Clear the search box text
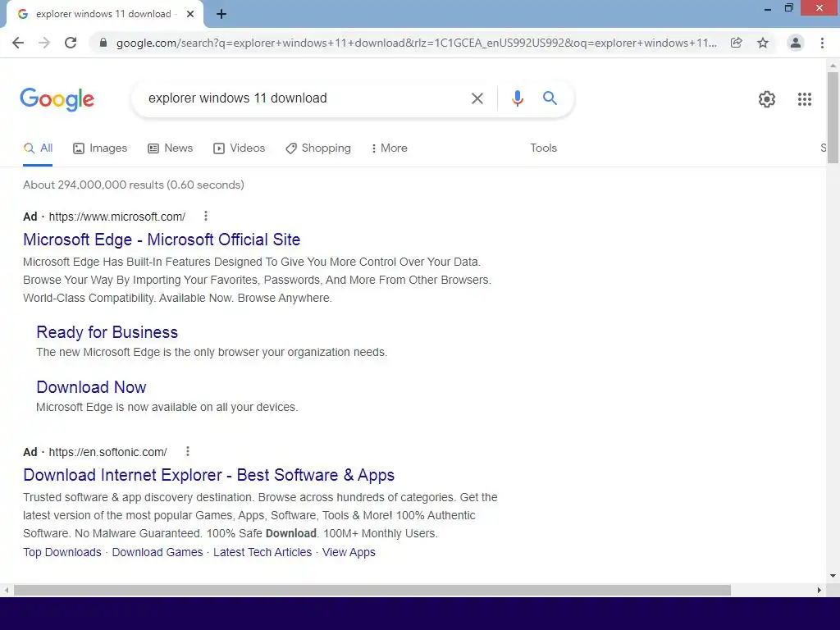Screen dimensions: 840x630 pos(477,98)
